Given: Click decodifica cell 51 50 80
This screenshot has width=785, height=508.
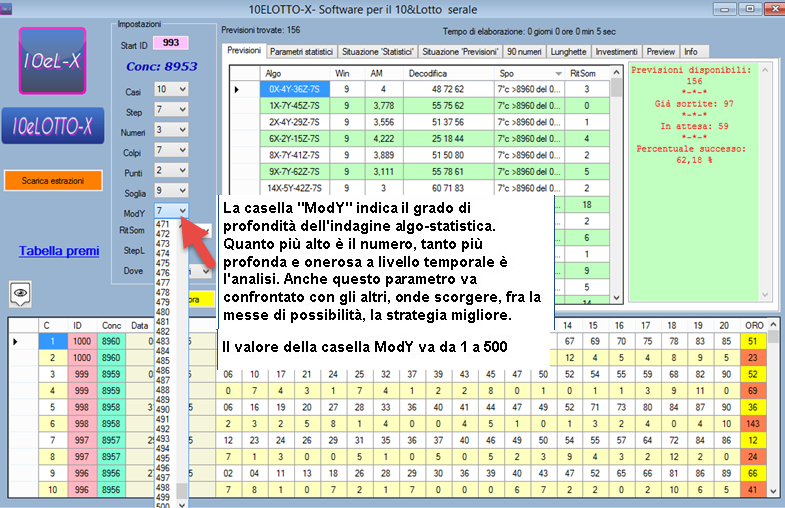Looking at the screenshot, I should click(x=448, y=155).
